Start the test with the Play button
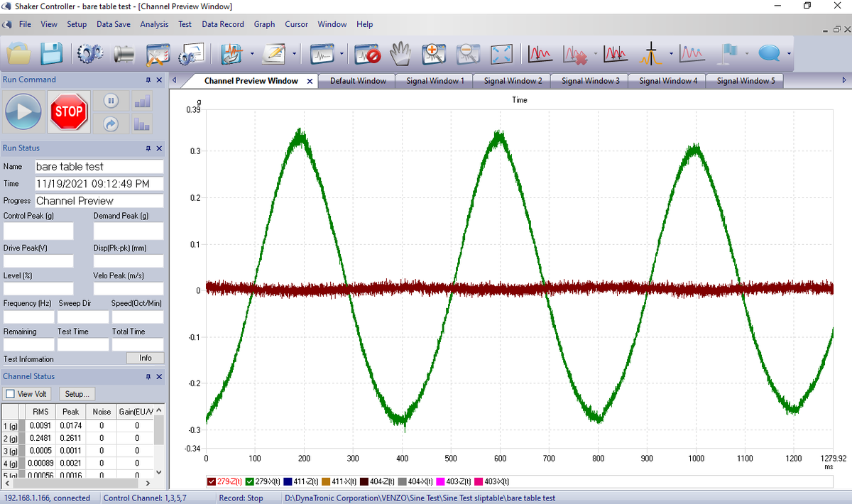852x504 pixels. click(x=23, y=112)
